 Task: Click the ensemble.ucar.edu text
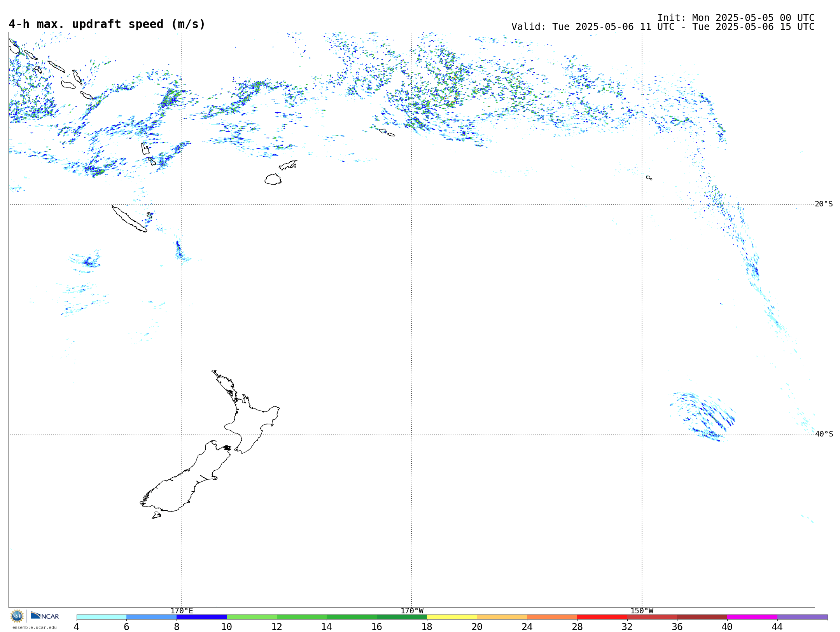click(x=34, y=627)
